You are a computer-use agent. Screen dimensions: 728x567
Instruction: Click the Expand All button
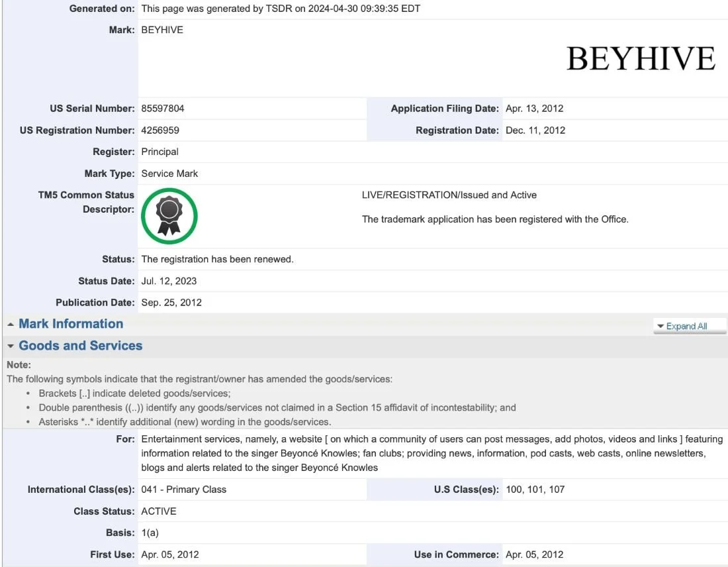(690, 327)
